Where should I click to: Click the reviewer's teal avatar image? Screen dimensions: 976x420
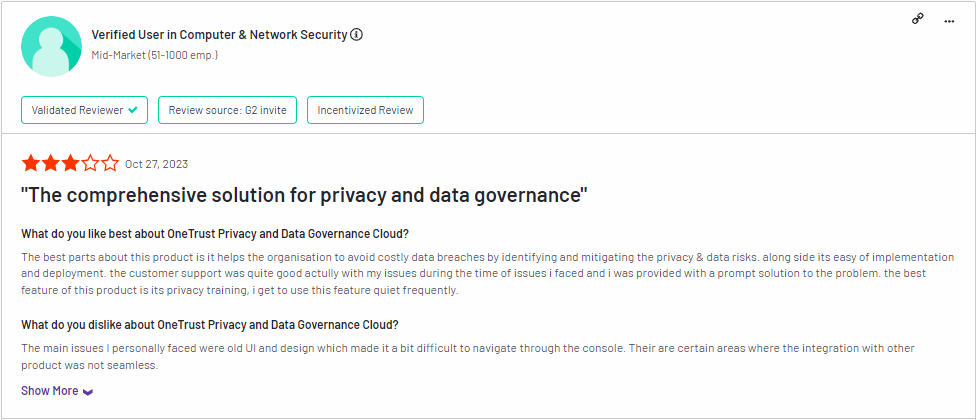pyautogui.click(x=52, y=47)
